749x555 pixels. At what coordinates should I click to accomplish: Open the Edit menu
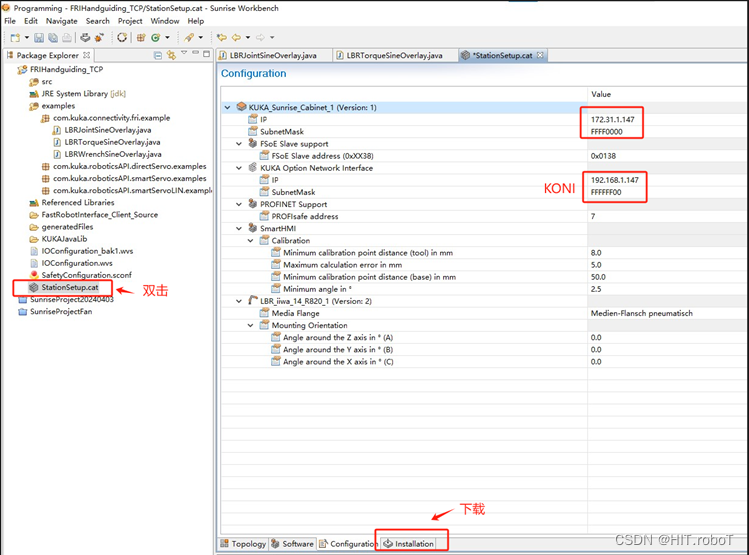[x=31, y=21]
